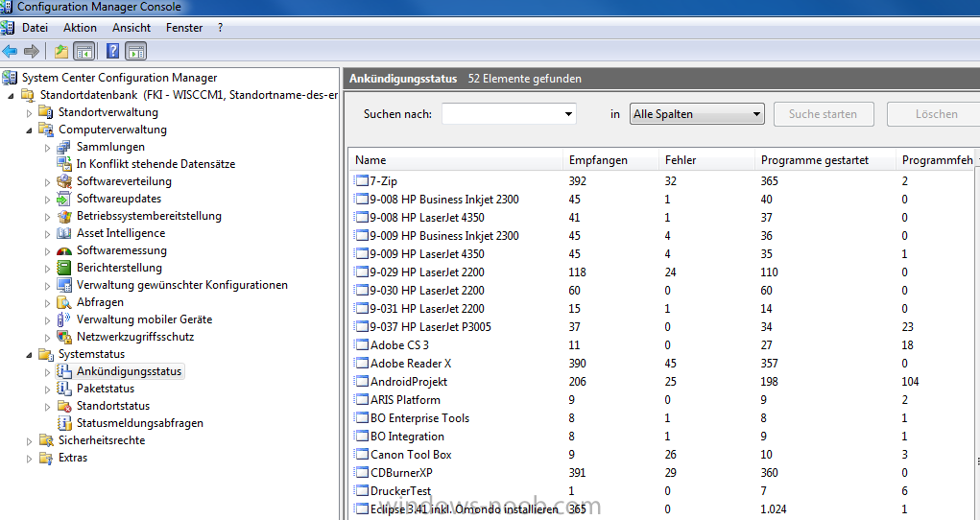Expand the Standortverwaltung node
Viewport: 980px width, 520px height.
pos(29,113)
